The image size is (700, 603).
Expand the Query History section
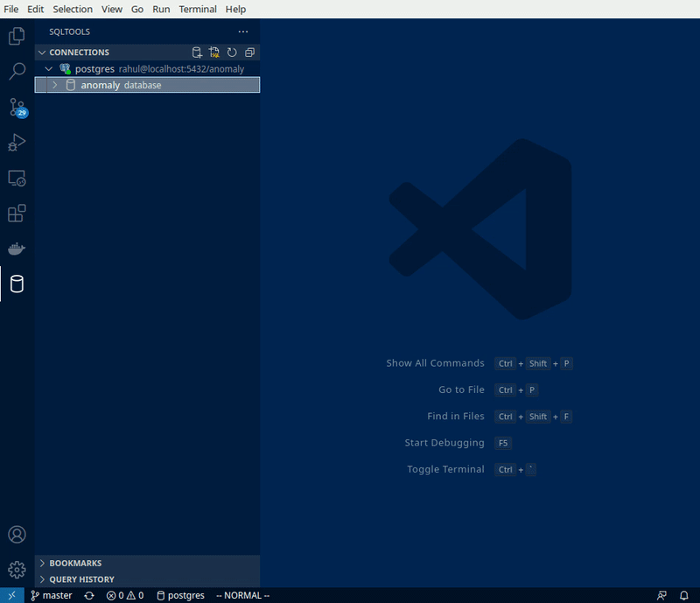[81, 579]
